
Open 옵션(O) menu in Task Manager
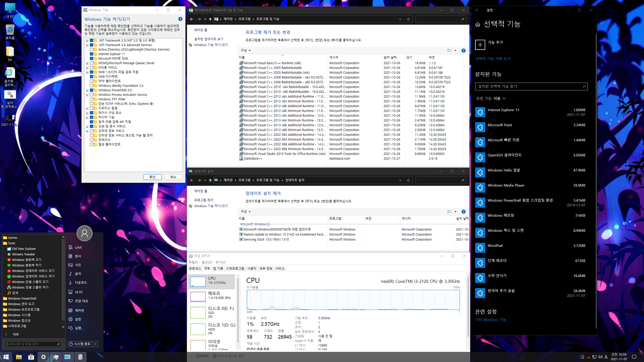207,262
